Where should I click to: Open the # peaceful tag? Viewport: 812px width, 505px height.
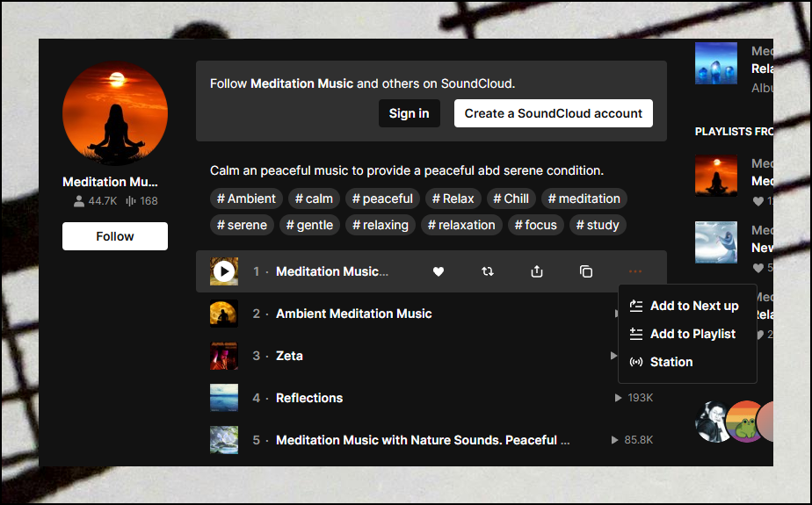tap(382, 198)
